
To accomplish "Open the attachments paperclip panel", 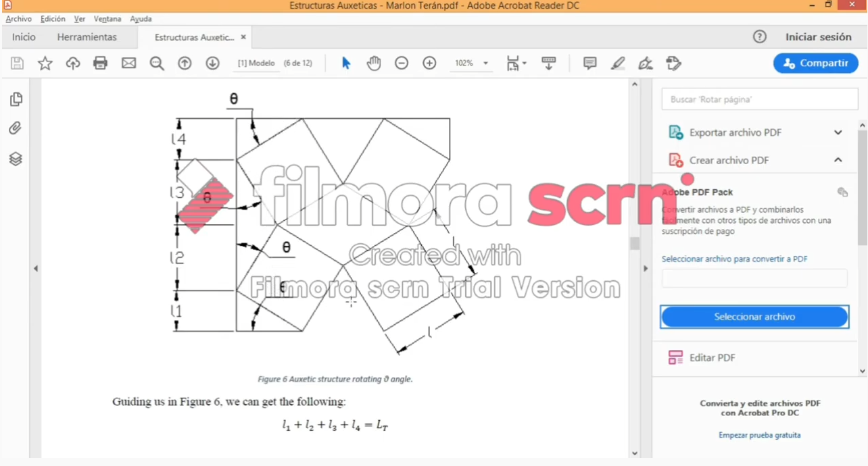I will click(x=16, y=128).
